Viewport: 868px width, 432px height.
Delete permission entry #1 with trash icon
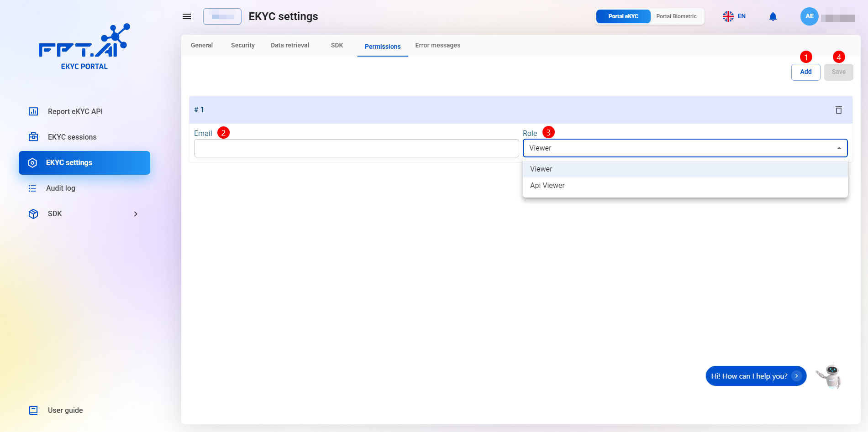coord(838,110)
